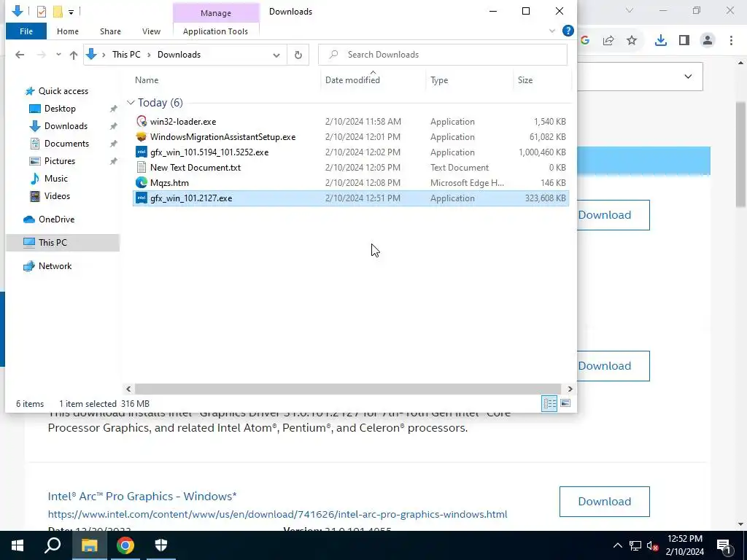Viewport: 747px width, 560px height.
Task: Select the Manage contextual tab
Action: pyautogui.click(x=216, y=13)
